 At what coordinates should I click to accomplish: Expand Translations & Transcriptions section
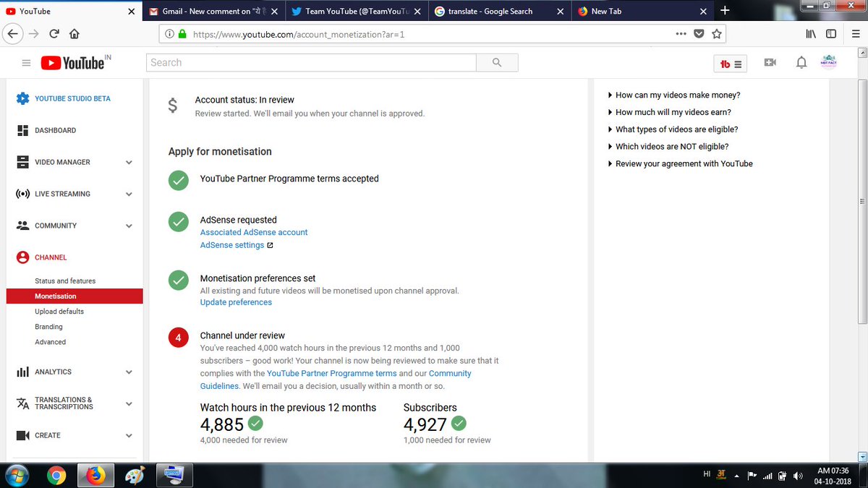(x=129, y=404)
